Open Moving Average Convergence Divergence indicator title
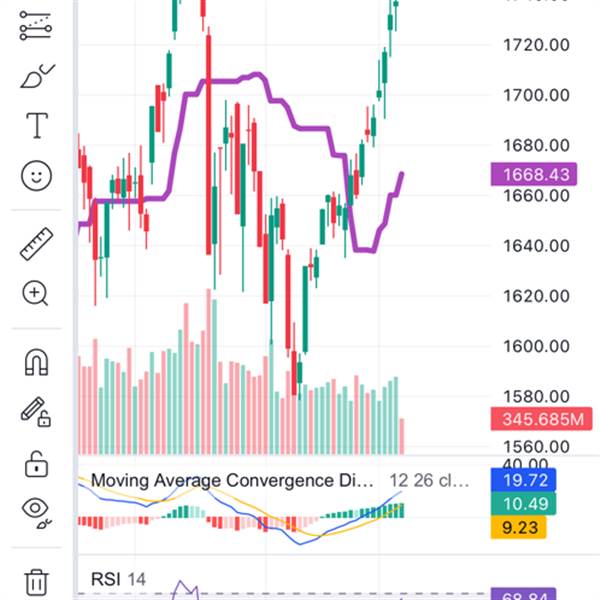This screenshot has width=600, height=600. point(232,481)
